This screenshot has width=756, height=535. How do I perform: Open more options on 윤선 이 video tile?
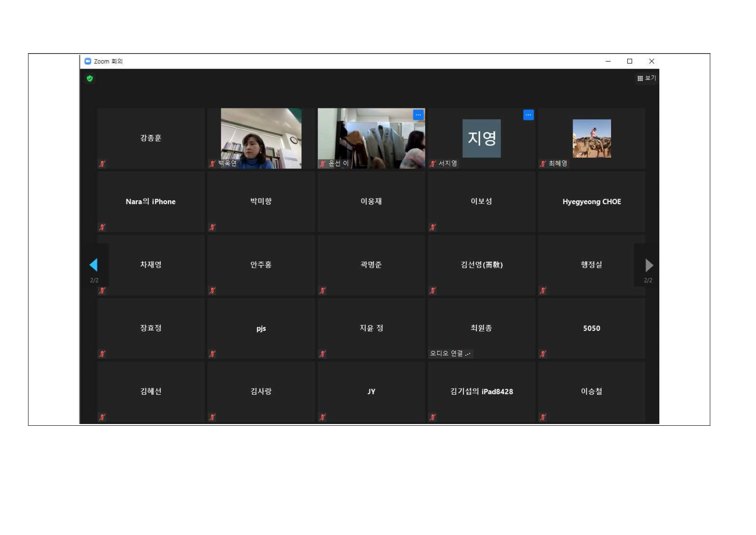(418, 115)
